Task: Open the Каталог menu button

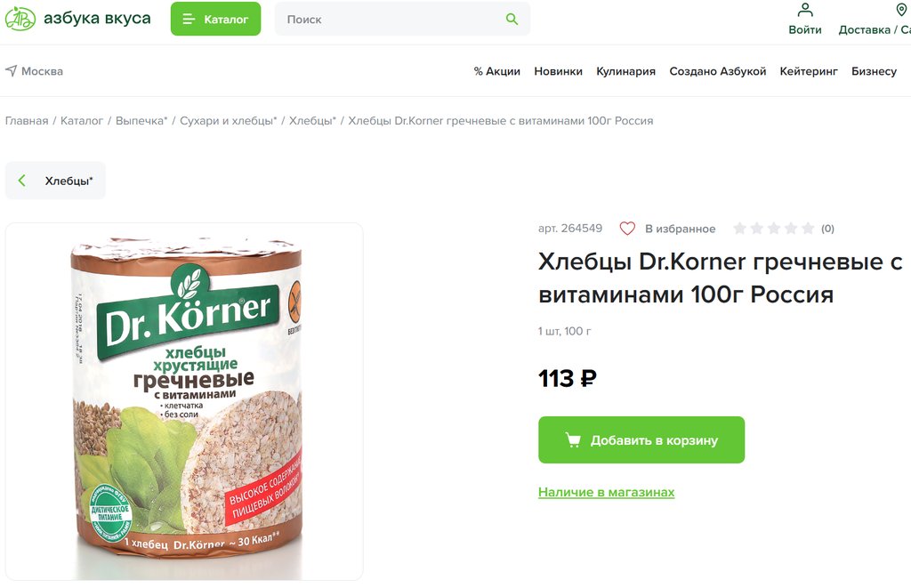Action: point(215,19)
